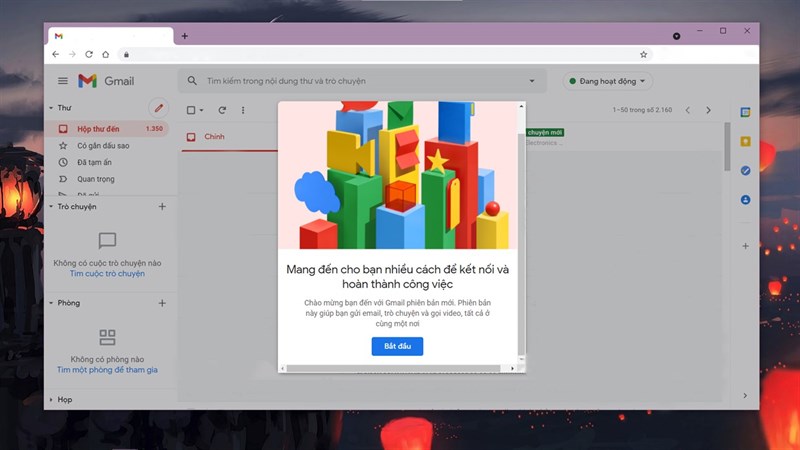The image size is (800, 450).
Task: Click the browser back arrow
Action: [56, 54]
